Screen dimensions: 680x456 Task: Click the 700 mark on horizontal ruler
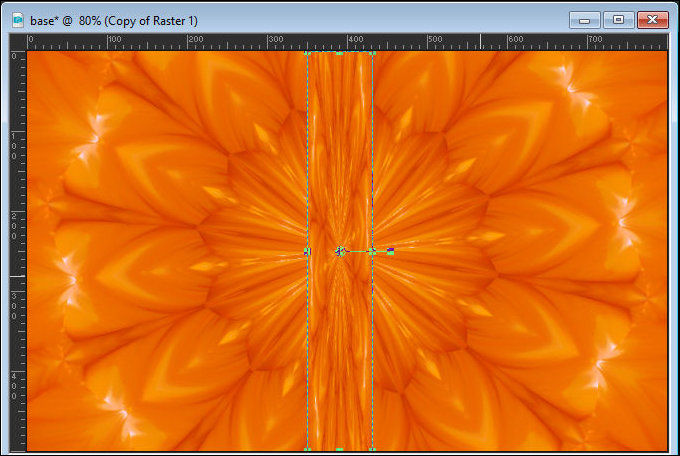click(594, 41)
